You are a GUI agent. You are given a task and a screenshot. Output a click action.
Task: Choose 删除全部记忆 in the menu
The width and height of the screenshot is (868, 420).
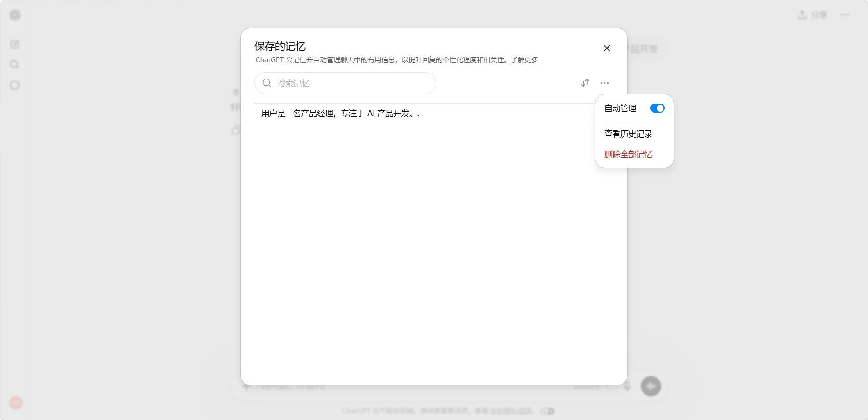tap(628, 154)
